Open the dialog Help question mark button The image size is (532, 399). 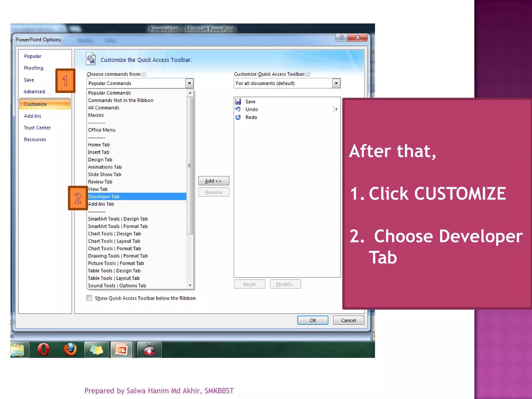(342, 37)
